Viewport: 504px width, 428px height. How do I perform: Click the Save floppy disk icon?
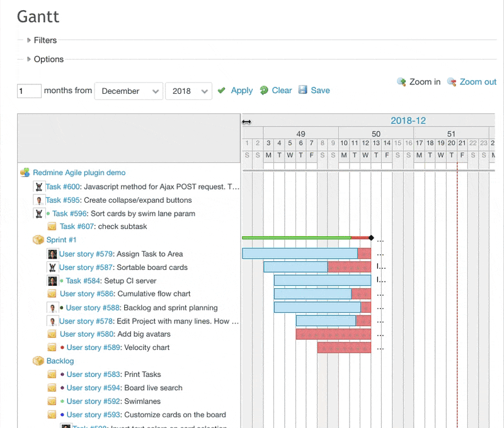pos(303,91)
